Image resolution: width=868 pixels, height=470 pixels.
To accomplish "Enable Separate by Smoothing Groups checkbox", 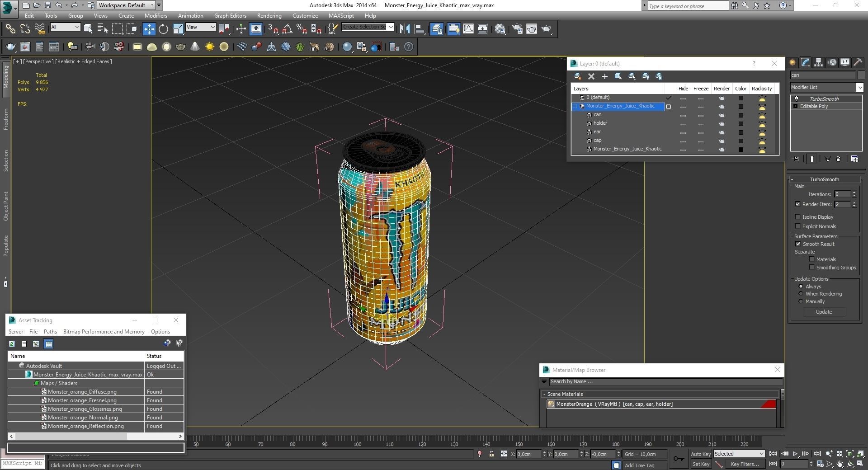I will 811,268.
